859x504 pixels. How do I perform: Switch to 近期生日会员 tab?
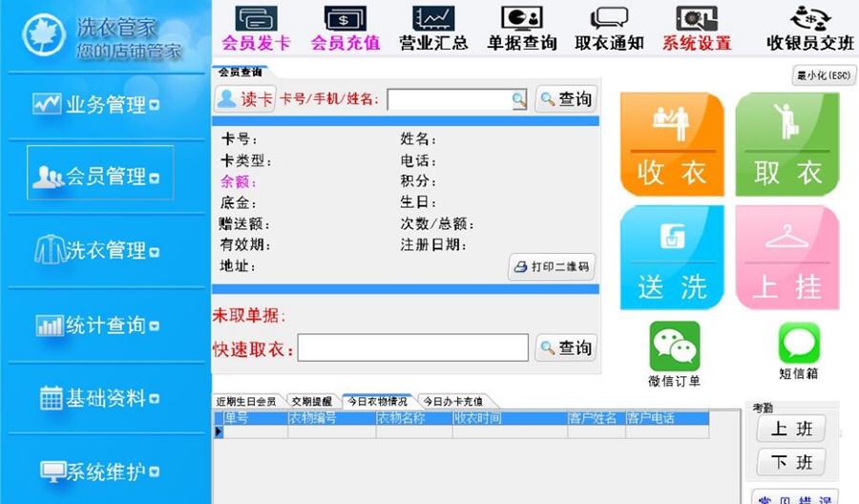[x=246, y=402]
